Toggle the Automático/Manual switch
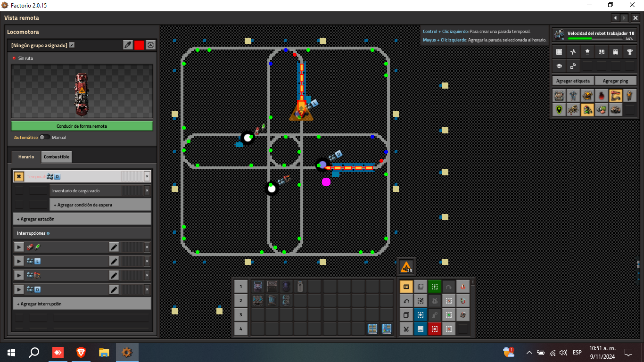Viewport: 644px width, 362px height. (45, 137)
